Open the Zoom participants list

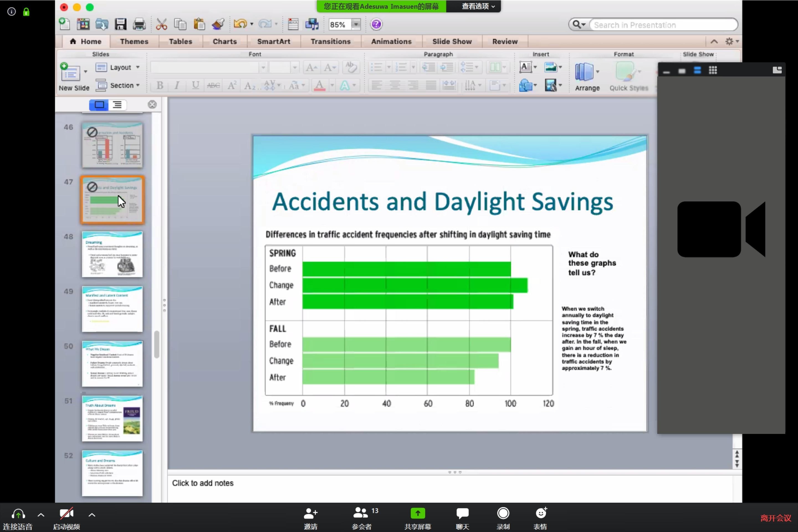click(x=362, y=518)
